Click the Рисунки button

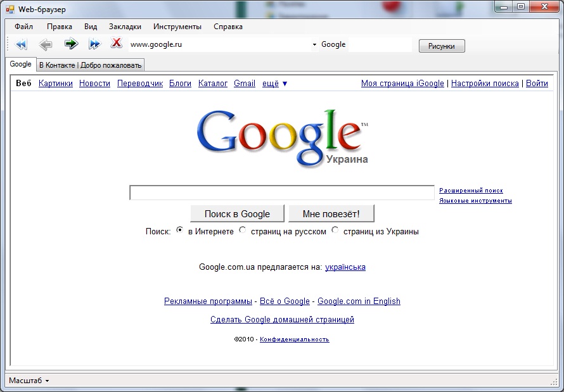(x=442, y=46)
